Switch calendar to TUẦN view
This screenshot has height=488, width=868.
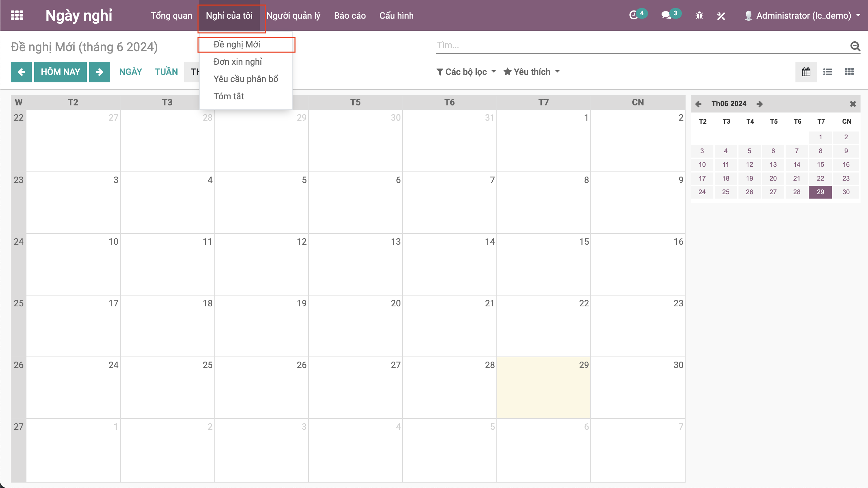[166, 72]
